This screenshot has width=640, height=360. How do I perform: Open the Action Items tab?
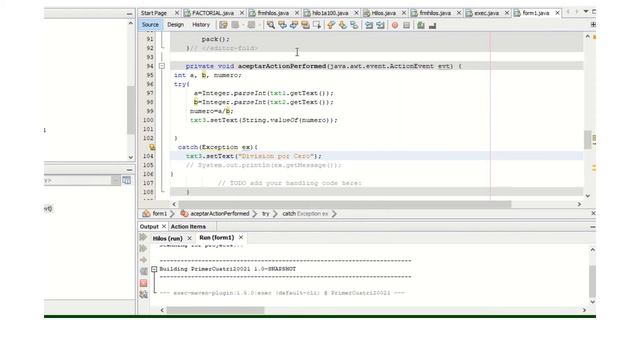click(188, 227)
